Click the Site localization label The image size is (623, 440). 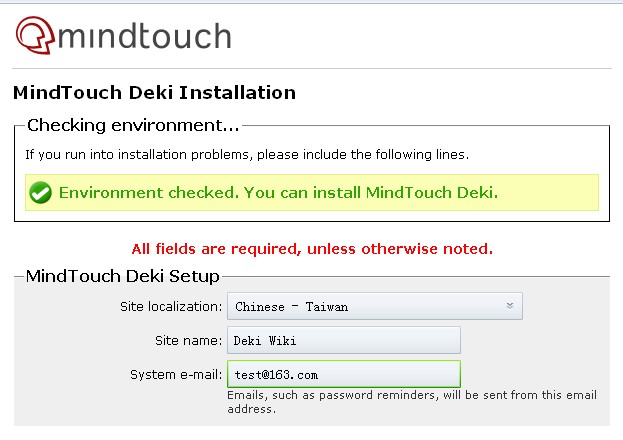pyautogui.click(x=171, y=306)
